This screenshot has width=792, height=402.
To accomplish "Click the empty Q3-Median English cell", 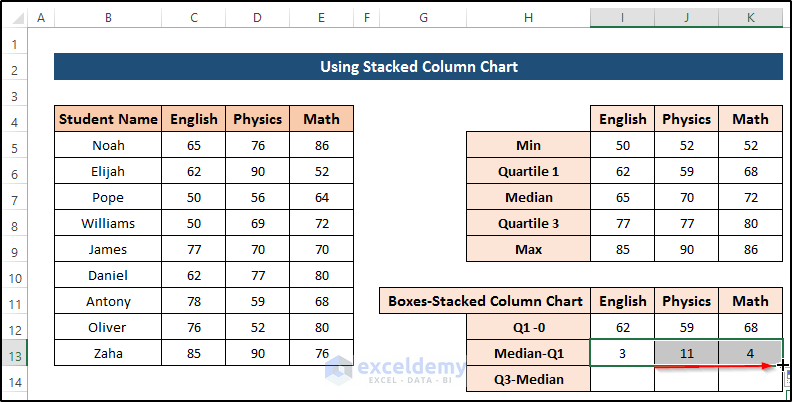I will (x=622, y=379).
